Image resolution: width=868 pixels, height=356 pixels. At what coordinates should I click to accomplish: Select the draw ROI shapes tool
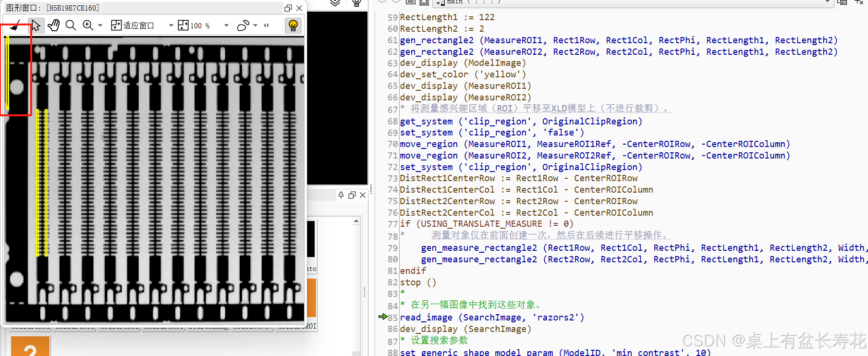coord(244,25)
